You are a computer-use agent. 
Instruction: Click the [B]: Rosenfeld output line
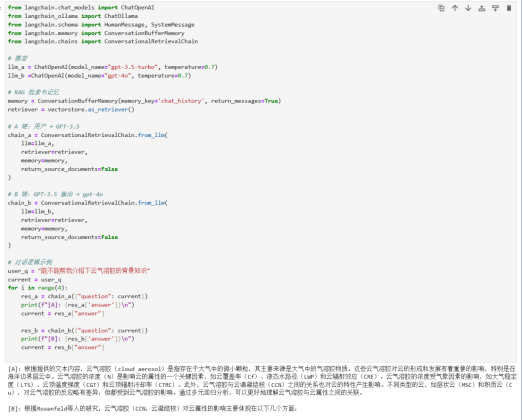[x=152, y=408]
